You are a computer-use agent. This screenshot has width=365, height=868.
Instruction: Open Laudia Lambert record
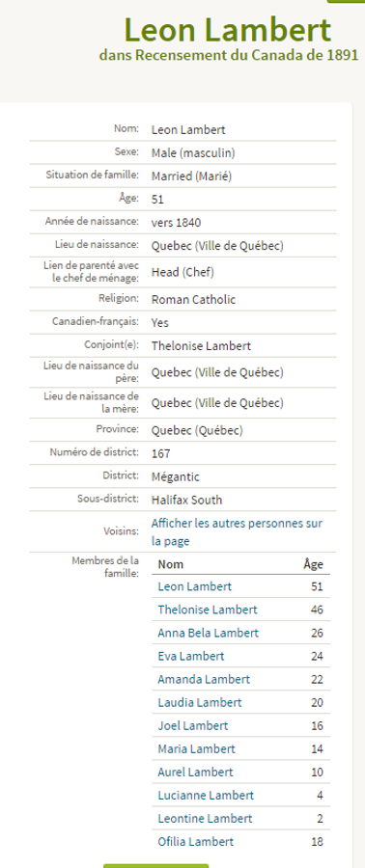pyautogui.click(x=199, y=702)
